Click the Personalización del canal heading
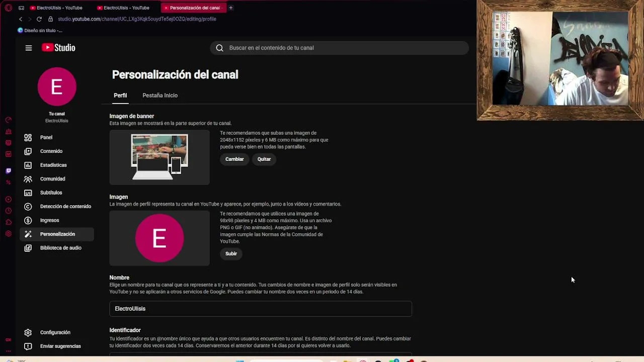The width and height of the screenshot is (644, 362). click(175, 75)
